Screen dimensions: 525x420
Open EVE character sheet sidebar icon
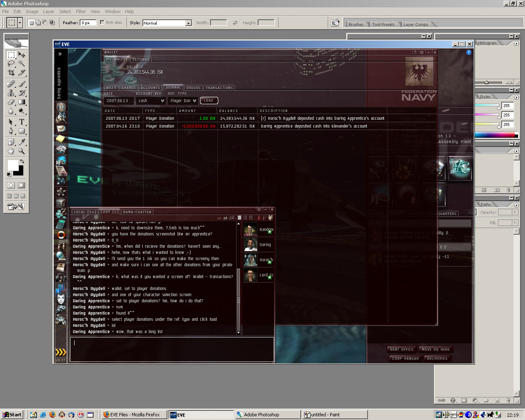pyautogui.click(x=61, y=107)
